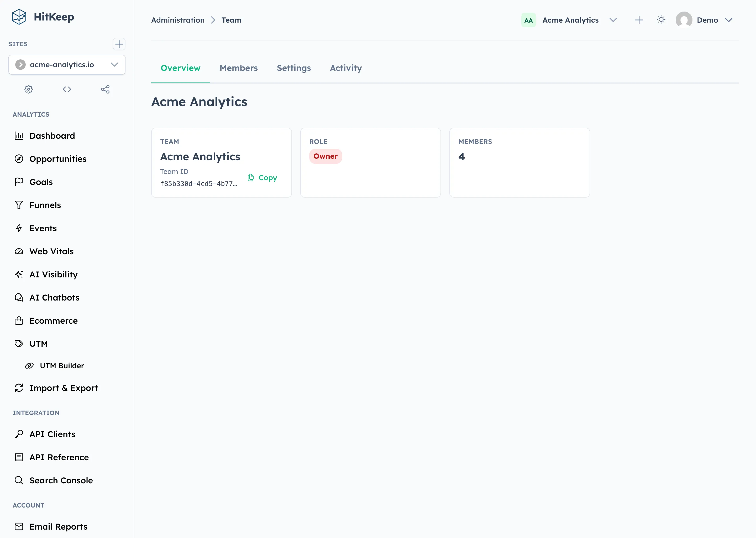
Task: Navigate to Email Reports
Action: tap(67, 526)
